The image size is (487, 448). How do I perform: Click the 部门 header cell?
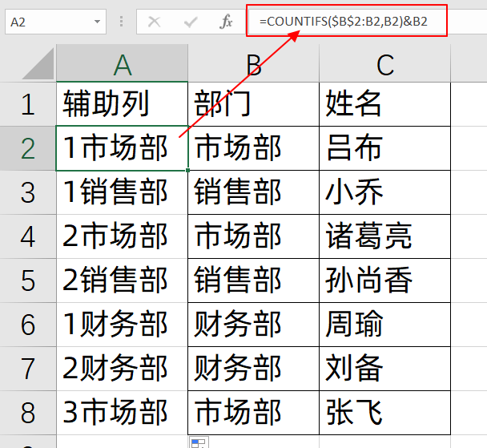pos(253,104)
